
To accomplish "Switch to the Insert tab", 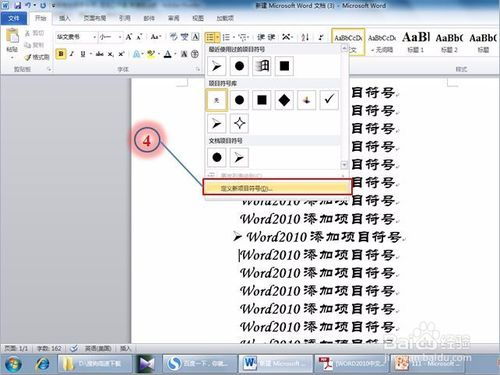I will click(x=65, y=18).
